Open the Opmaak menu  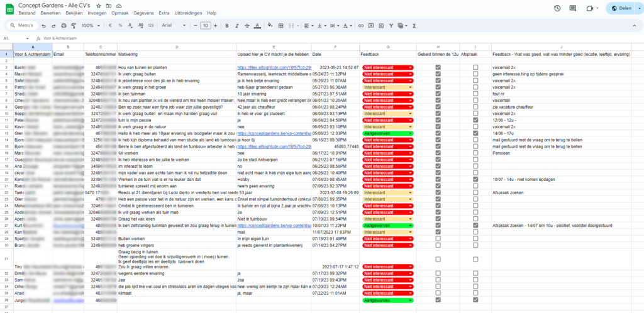pos(120,13)
